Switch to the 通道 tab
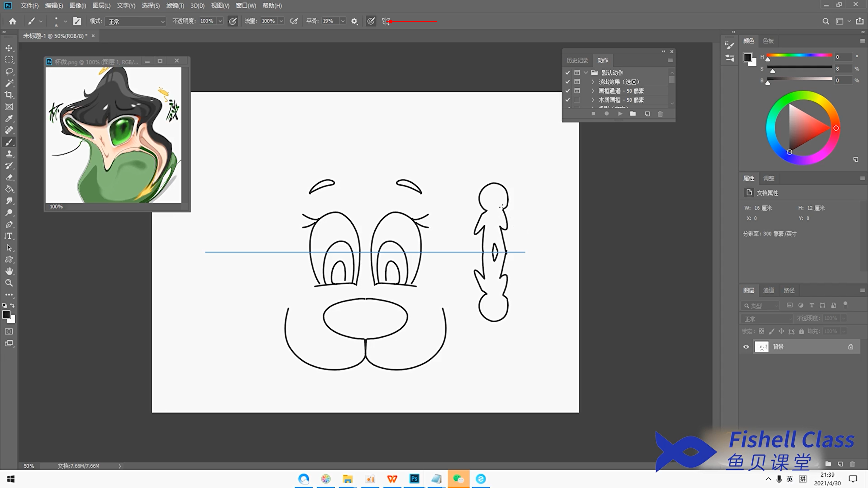 [768, 290]
